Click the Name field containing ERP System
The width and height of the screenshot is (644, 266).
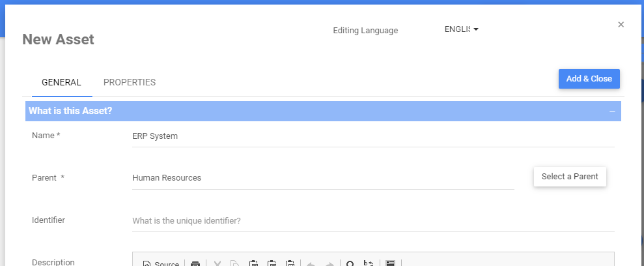pos(372,136)
